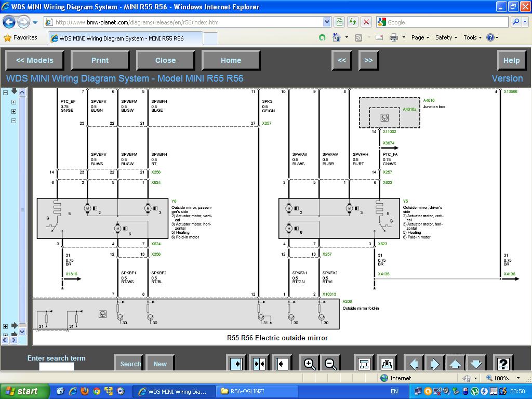
Task: Click the zoom out magnifier icon
Action: click(330, 364)
